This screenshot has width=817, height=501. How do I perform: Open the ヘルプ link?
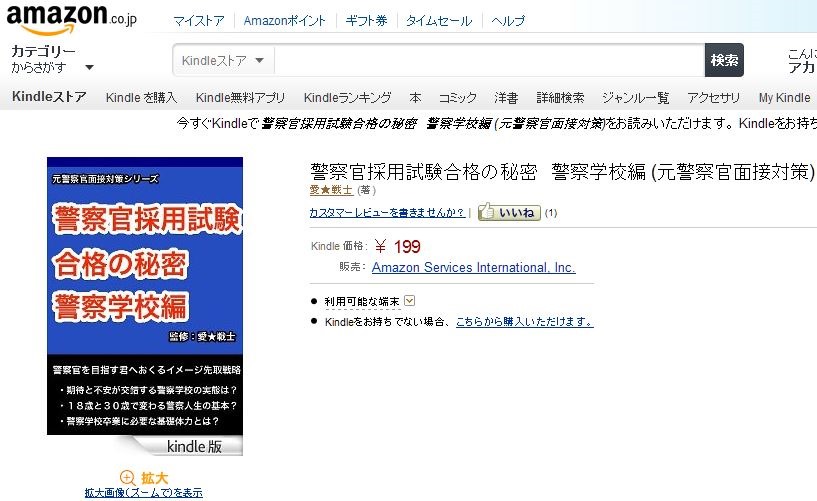click(508, 21)
